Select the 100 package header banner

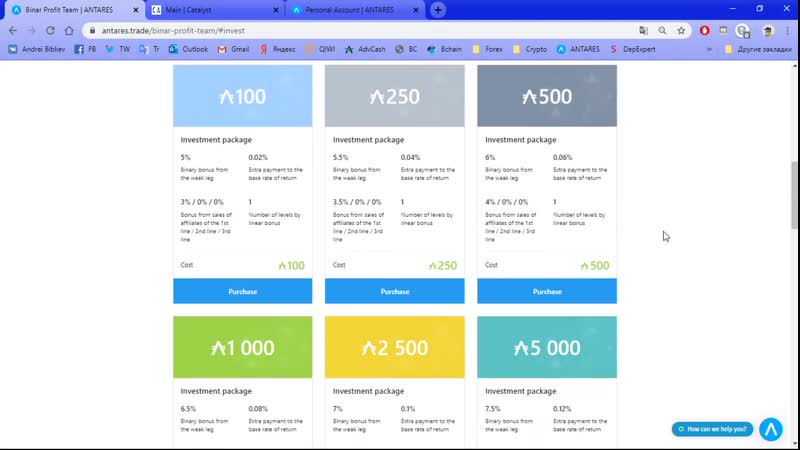tap(242, 96)
